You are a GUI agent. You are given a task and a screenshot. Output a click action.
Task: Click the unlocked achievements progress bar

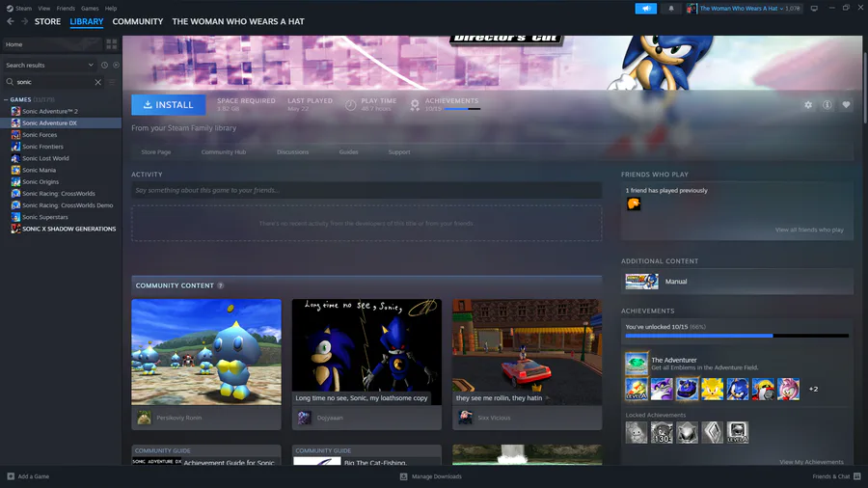point(737,336)
